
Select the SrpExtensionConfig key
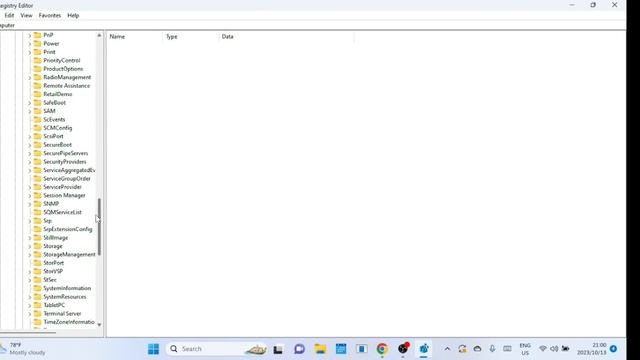[68, 229]
